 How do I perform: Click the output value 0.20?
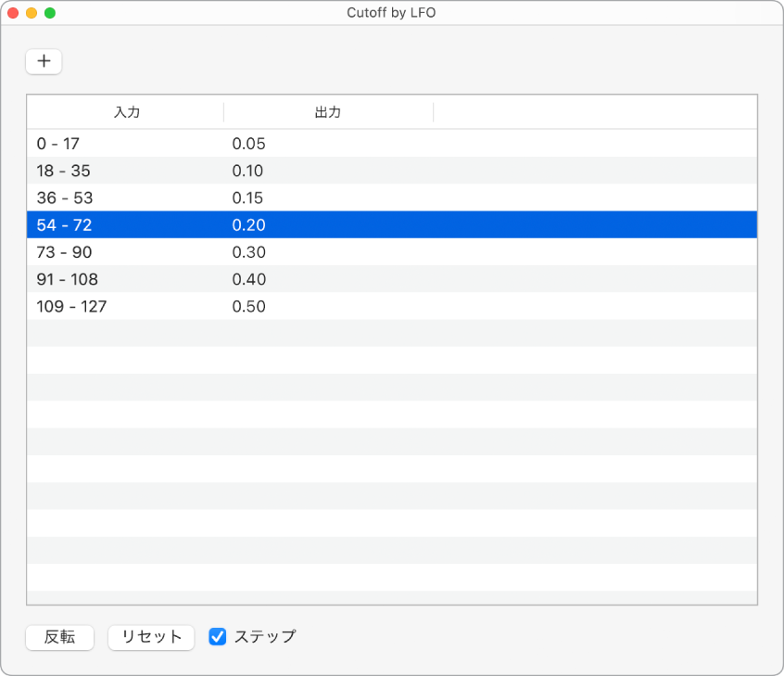coord(248,224)
